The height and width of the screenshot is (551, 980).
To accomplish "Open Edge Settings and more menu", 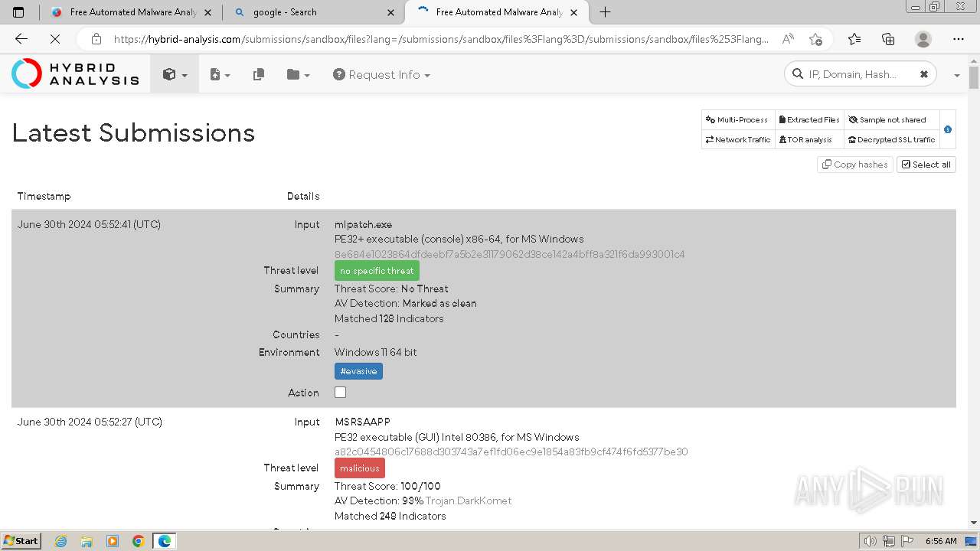I will click(x=959, y=39).
